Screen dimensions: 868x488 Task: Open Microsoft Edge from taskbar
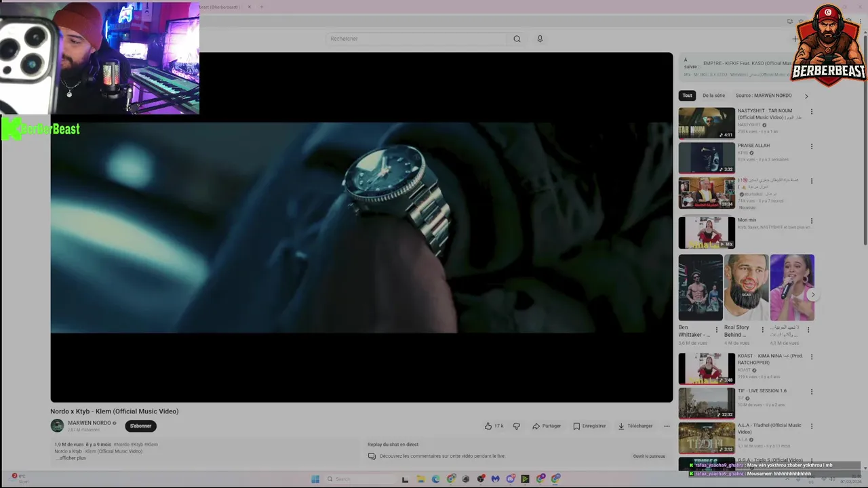[x=435, y=479]
